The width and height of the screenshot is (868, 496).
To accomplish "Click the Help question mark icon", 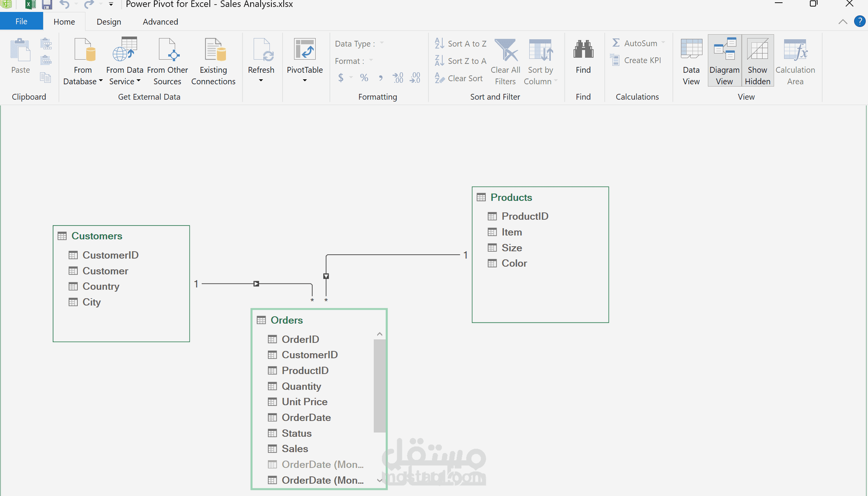I will (x=859, y=22).
